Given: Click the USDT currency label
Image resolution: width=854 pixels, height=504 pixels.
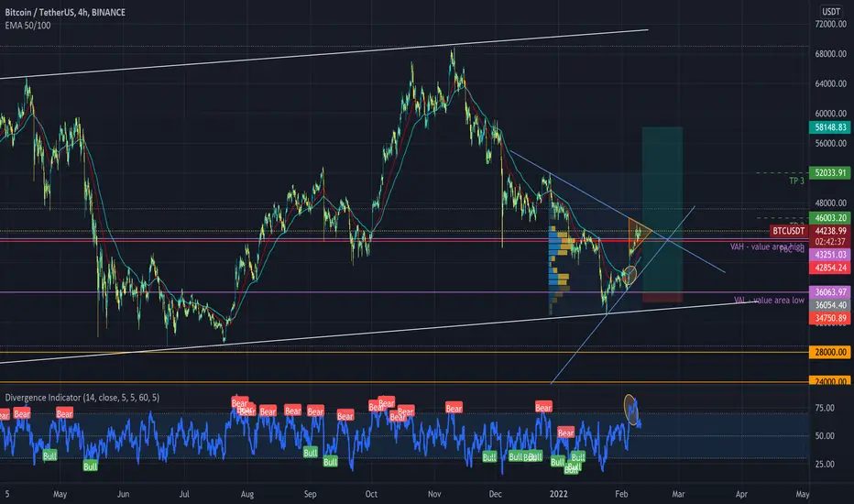Looking at the screenshot, I should 830,11.
